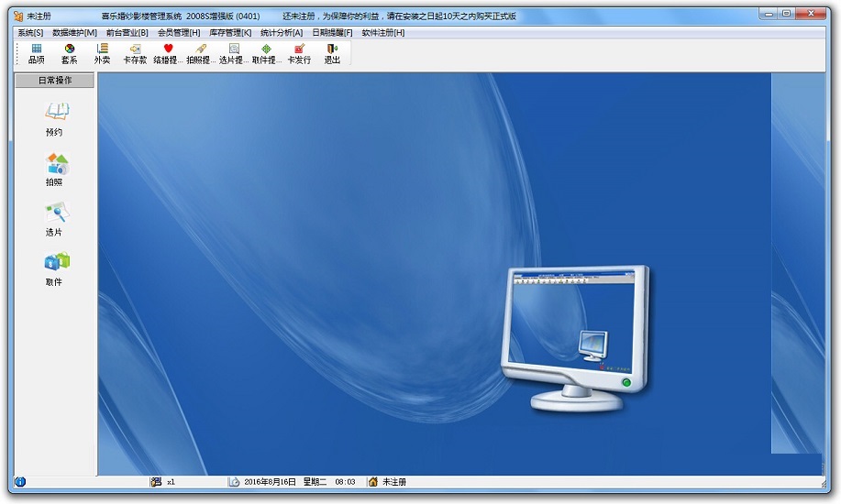Click the 2016年8月16日 date in status bar
The width and height of the screenshot is (841, 504).
click(x=270, y=482)
